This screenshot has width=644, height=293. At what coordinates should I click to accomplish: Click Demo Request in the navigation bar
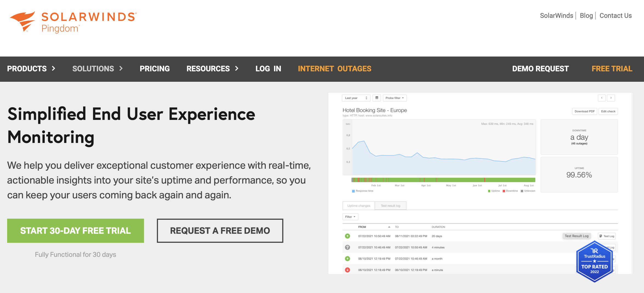pyautogui.click(x=540, y=69)
